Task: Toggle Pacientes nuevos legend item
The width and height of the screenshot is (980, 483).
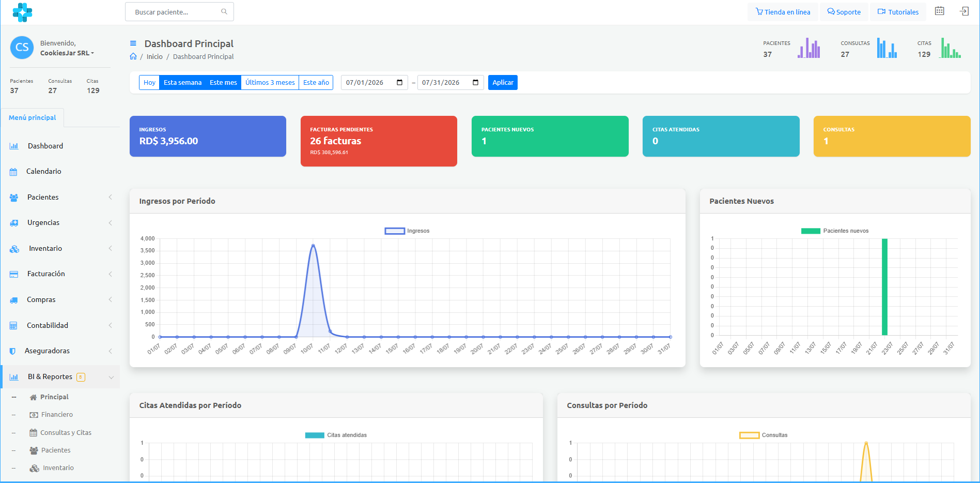Action: coord(835,231)
